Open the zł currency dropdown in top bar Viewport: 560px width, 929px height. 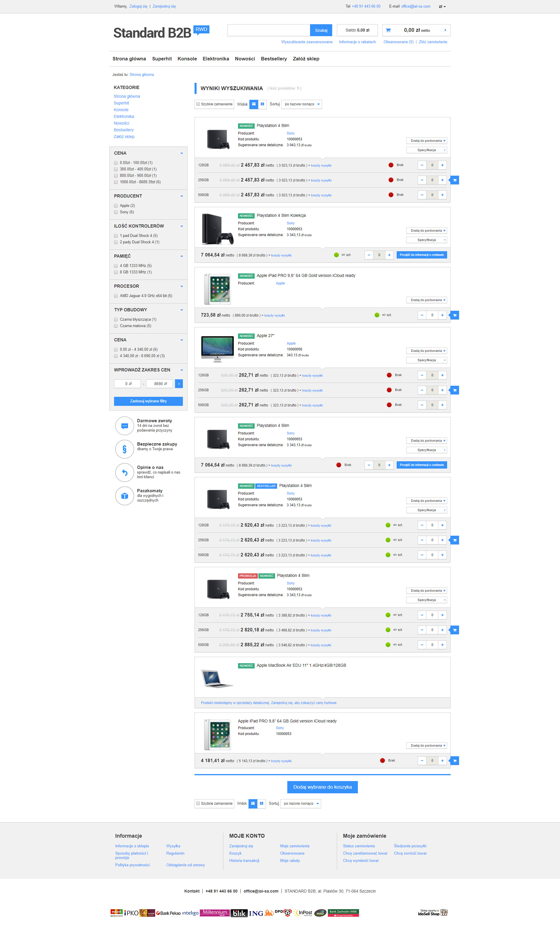442,6
